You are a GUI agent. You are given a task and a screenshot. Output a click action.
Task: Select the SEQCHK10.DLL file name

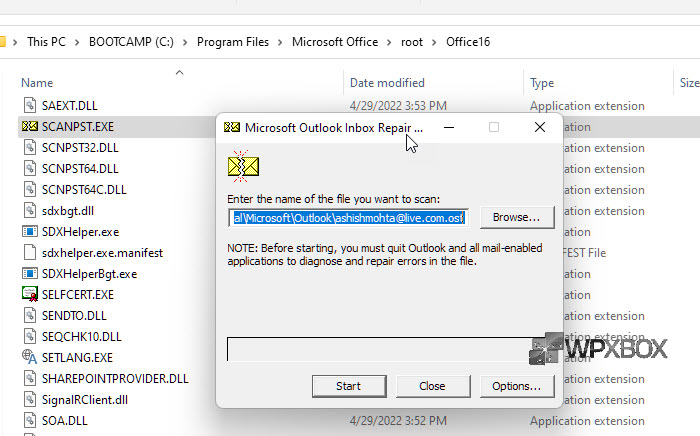pyautogui.click(x=82, y=337)
